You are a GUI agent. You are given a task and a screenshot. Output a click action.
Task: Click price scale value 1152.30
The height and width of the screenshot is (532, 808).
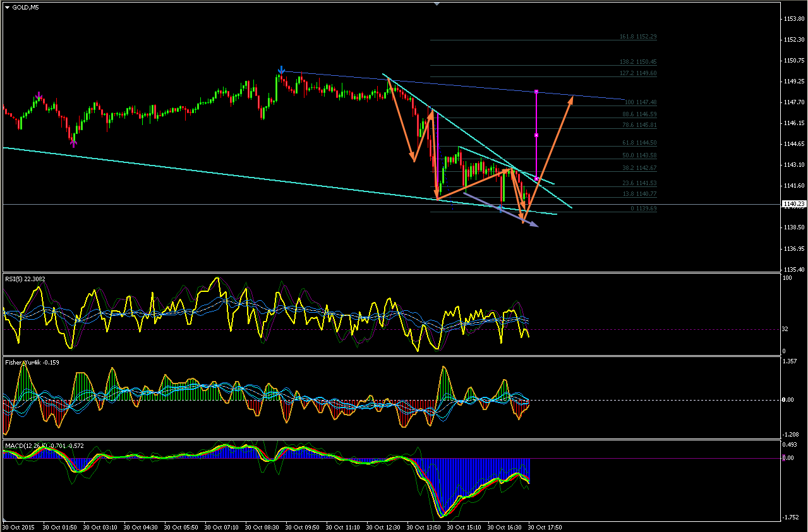click(793, 40)
